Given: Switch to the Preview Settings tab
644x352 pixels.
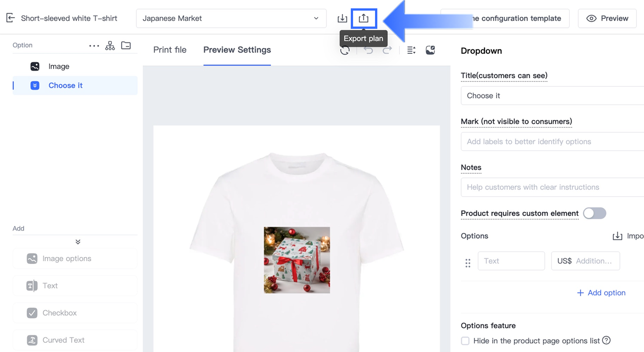Looking at the screenshot, I should [x=237, y=50].
